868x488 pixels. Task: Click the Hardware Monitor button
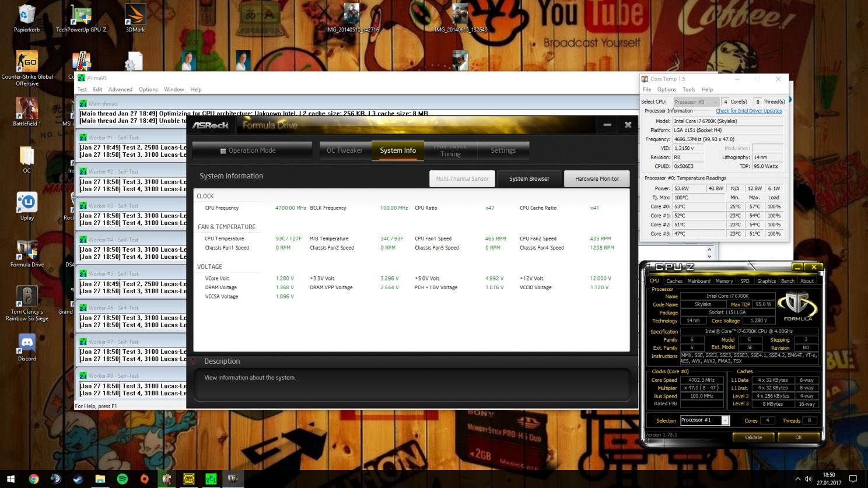[x=597, y=178]
